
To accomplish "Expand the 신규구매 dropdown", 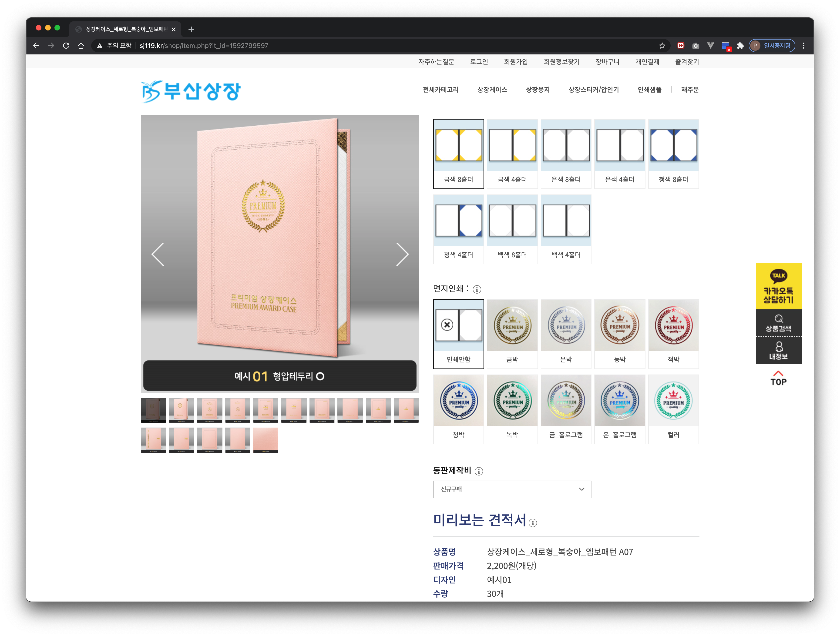I will pos(512,489).
